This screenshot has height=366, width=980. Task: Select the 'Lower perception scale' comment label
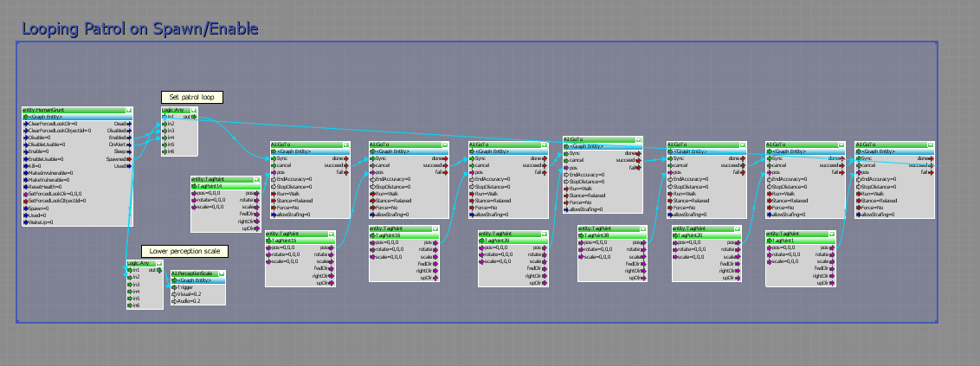tap(184, 251)
